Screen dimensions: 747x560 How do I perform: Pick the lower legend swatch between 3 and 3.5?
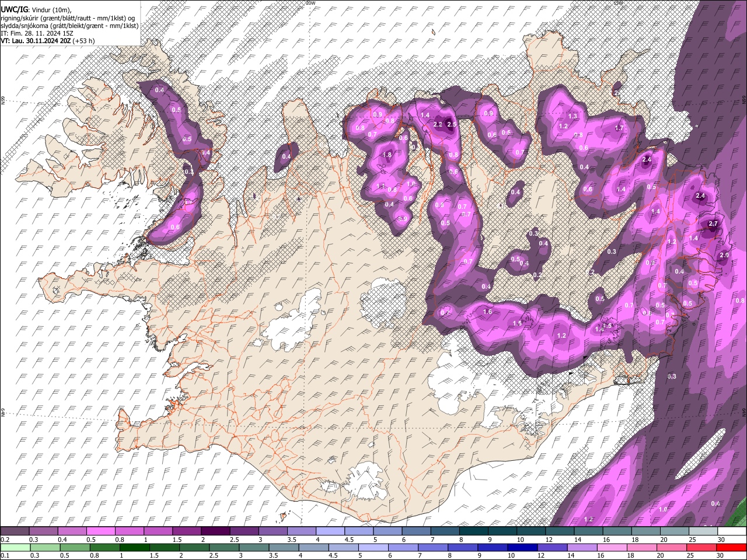point(253,548)
